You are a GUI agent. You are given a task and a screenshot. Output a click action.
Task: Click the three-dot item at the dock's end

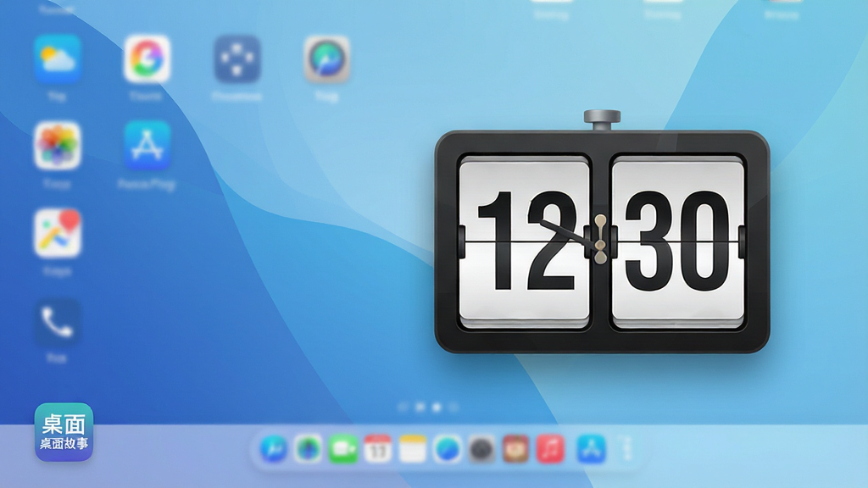[x=626, y=449]
